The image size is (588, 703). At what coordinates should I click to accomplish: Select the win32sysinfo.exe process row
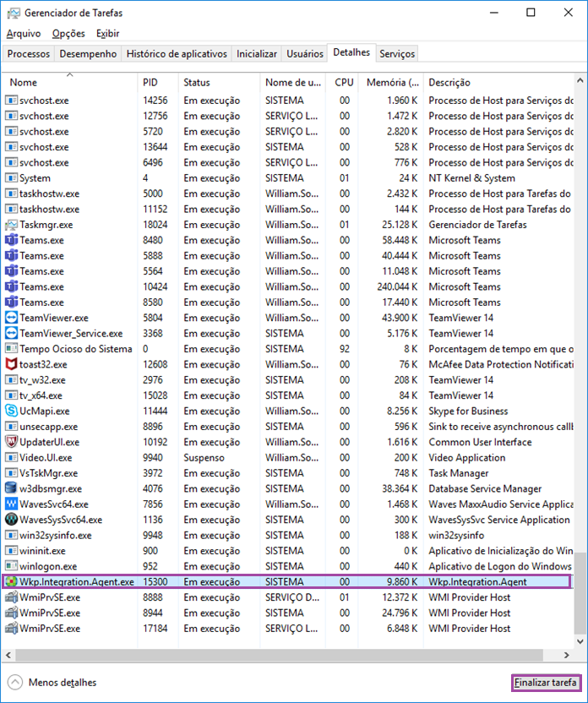pos(288,536)
